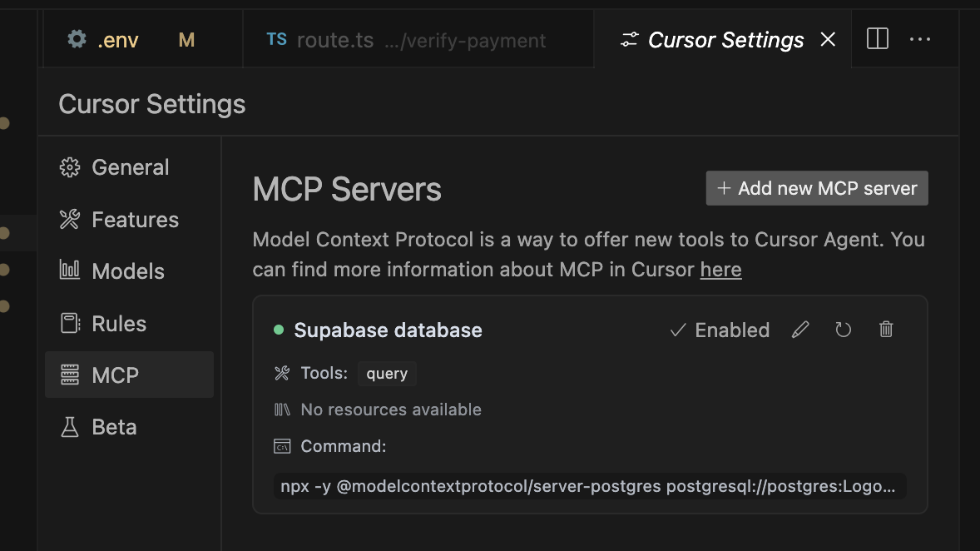The height and width of the screenshot is (551, 980).
Task: Switch to the .env tab
Action: point(118,38)
